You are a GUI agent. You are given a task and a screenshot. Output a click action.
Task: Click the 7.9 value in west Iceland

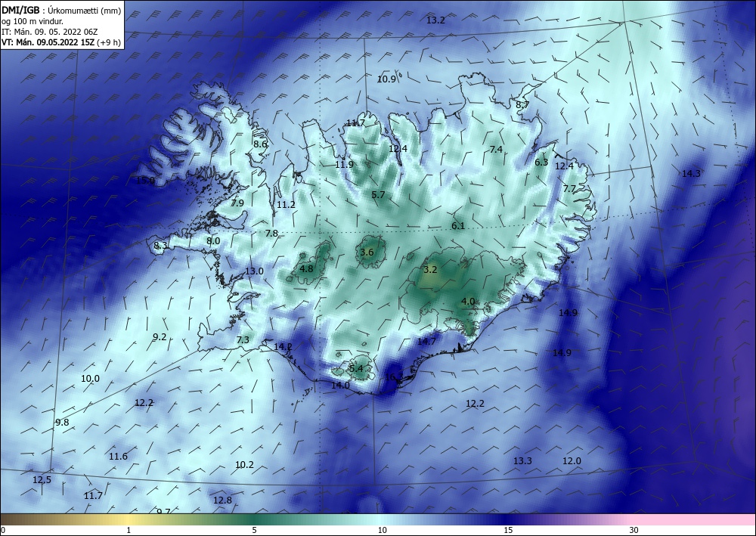[237, 203]
